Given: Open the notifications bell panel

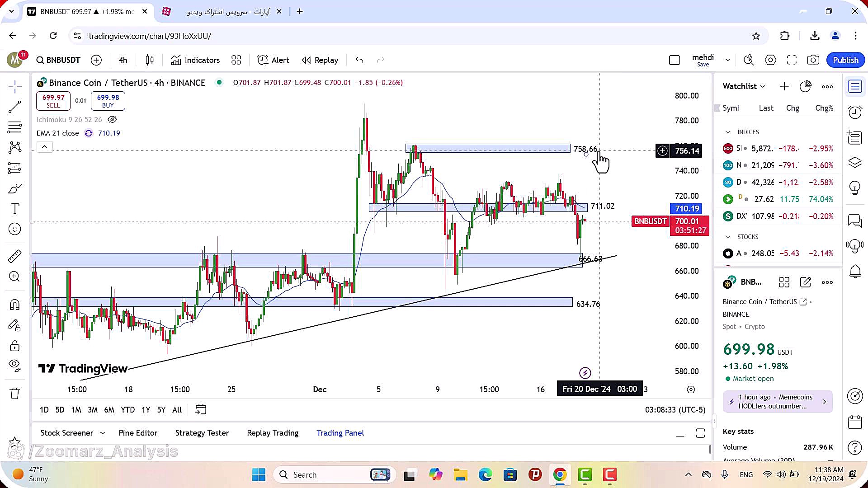Looking at the screenshot, I should [x=855, y=272].
